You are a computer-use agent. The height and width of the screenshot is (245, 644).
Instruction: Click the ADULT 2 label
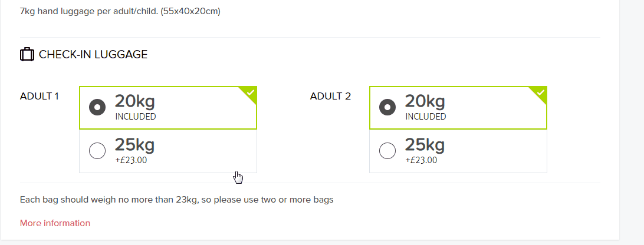(x=330, y=96)
